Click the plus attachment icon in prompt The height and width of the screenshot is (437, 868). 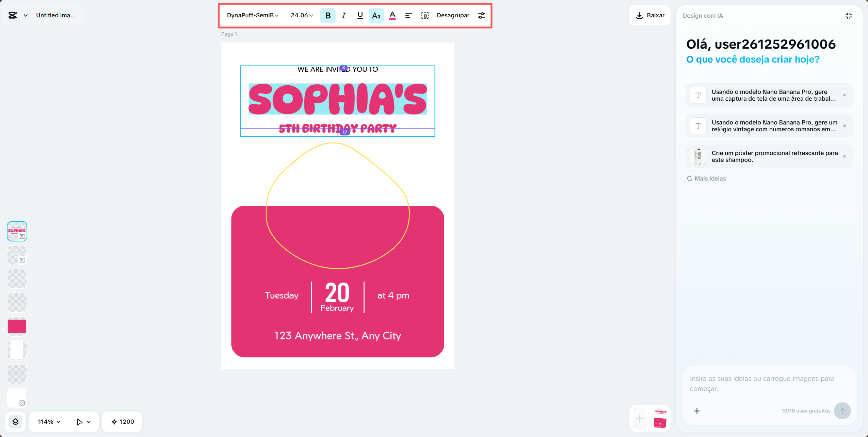pos(697,411)
